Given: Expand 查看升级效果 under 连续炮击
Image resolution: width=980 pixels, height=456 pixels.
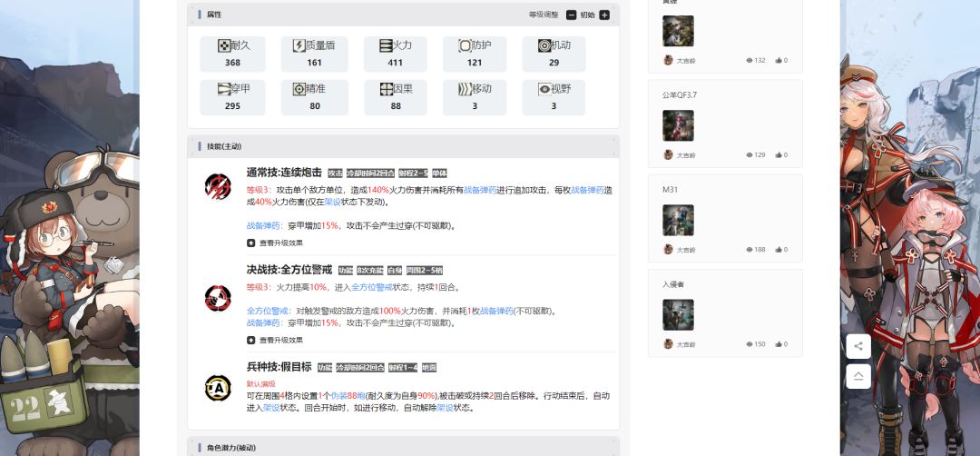Looking at the screenshot, I should [275, 243].
